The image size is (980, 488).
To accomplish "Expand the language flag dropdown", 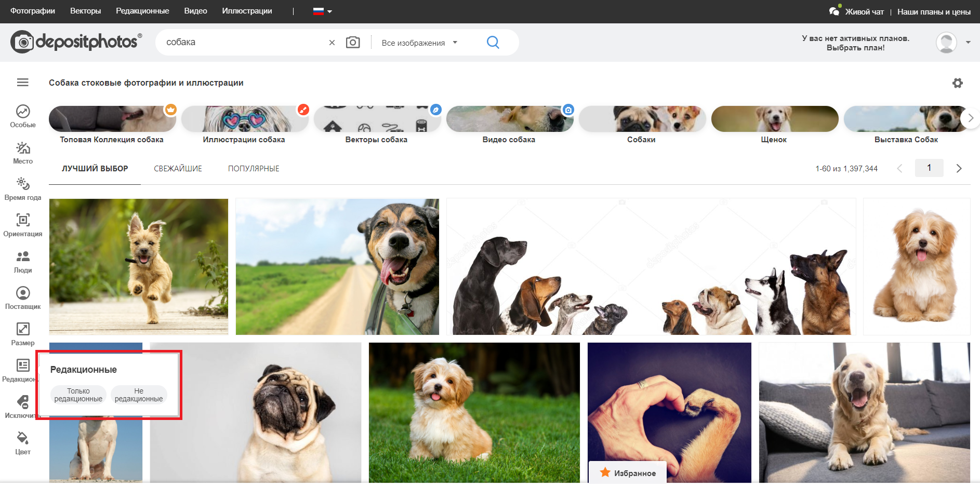I will coord(322,11).
